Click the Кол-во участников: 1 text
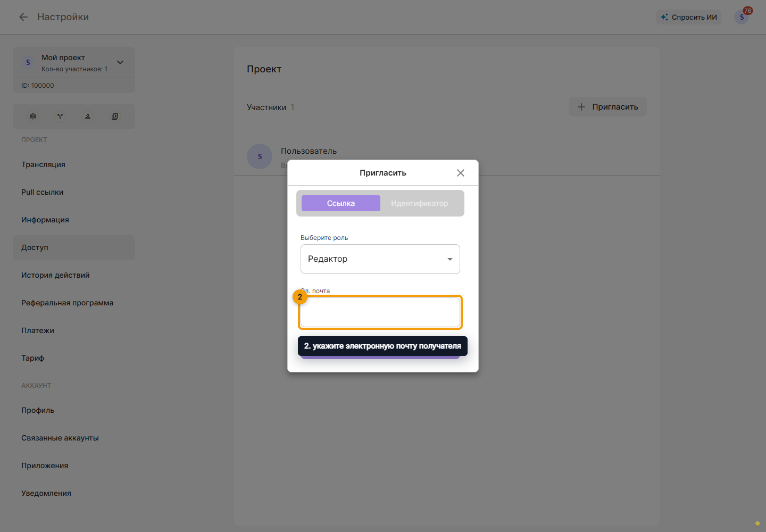766x532 pixels. point(74,69)
